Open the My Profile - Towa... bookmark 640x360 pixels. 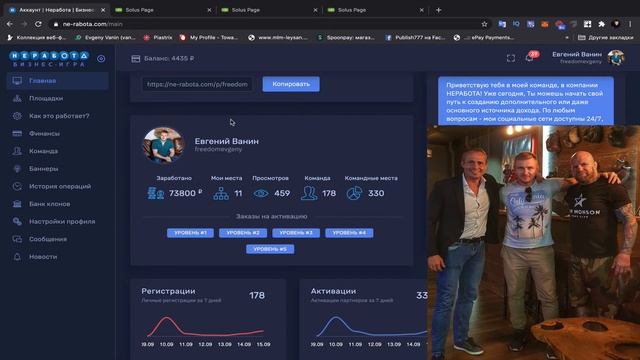(209, 38)
